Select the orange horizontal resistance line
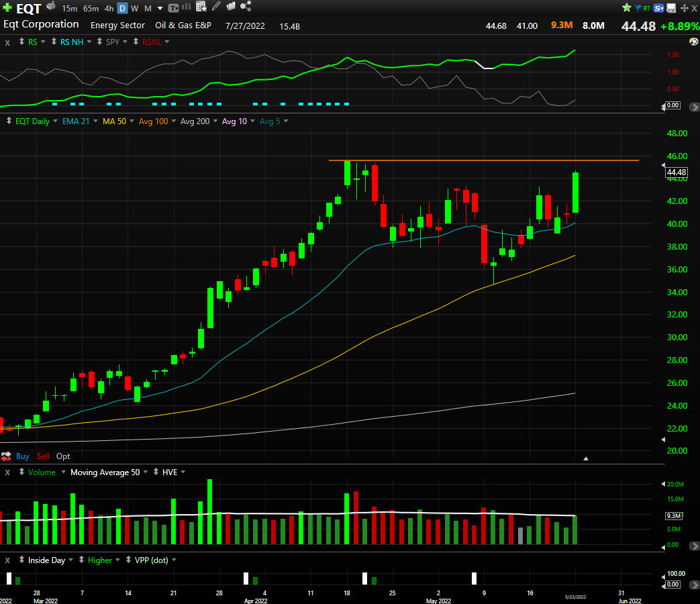700x604 pixels. point(483,160)
